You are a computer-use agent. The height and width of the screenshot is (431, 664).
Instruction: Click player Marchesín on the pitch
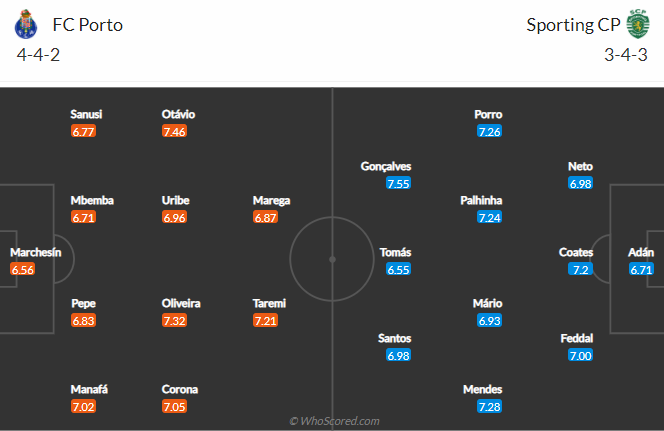35,252
